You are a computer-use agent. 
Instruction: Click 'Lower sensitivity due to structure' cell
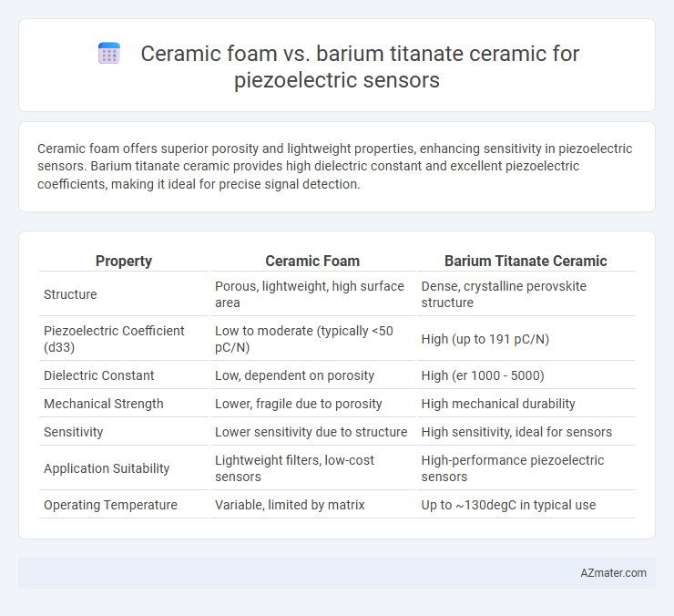tap(311, 431)
